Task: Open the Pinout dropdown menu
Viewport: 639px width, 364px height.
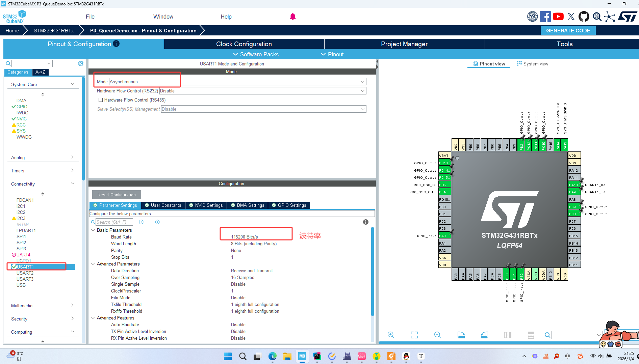Action: (x=332, y=54)
